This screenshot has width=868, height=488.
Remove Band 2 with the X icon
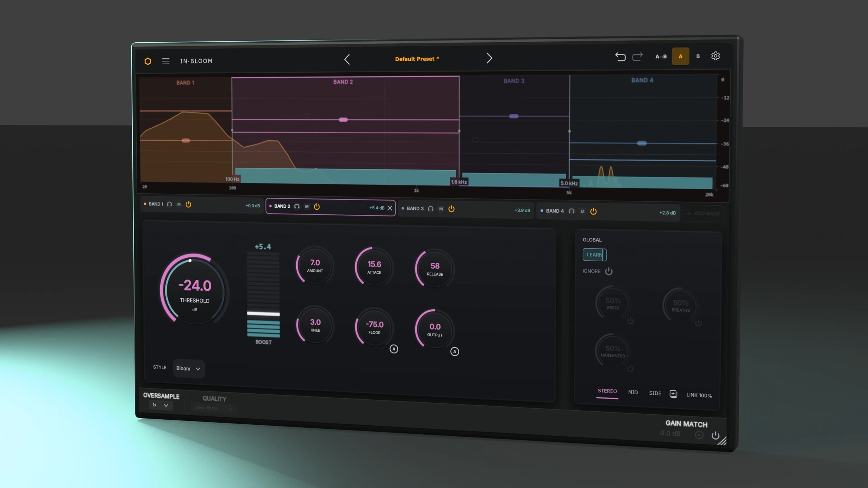[390, 208]
